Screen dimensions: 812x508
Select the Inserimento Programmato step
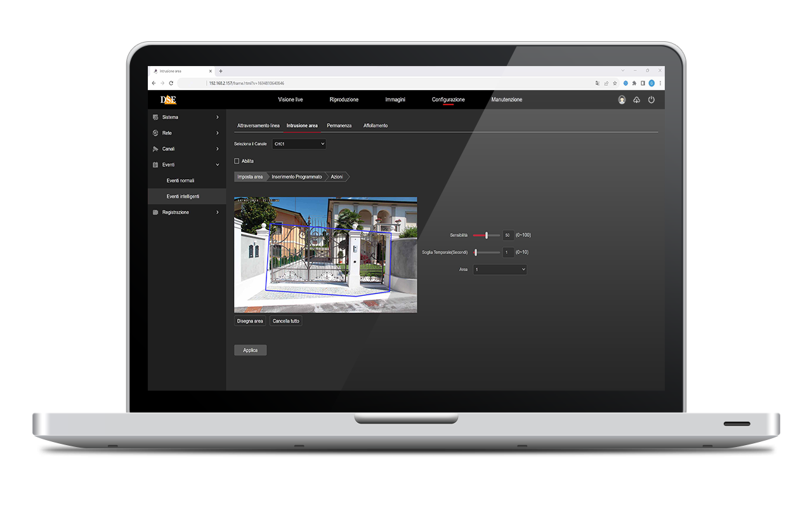[296, 177]
